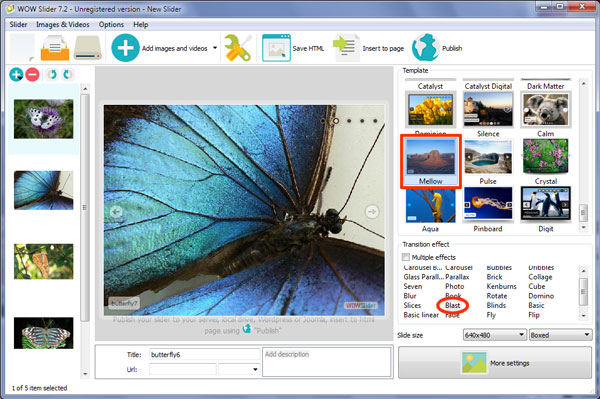Remove slide with the red minus icon
This screenshot has width=600, height=399.
pyautogui.click(x=33, y=74)
